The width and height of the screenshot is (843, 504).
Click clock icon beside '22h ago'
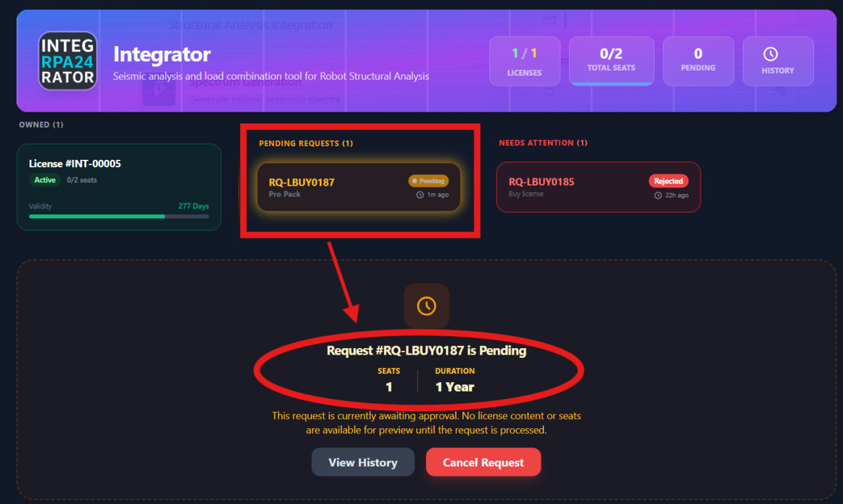click(658, 195)
